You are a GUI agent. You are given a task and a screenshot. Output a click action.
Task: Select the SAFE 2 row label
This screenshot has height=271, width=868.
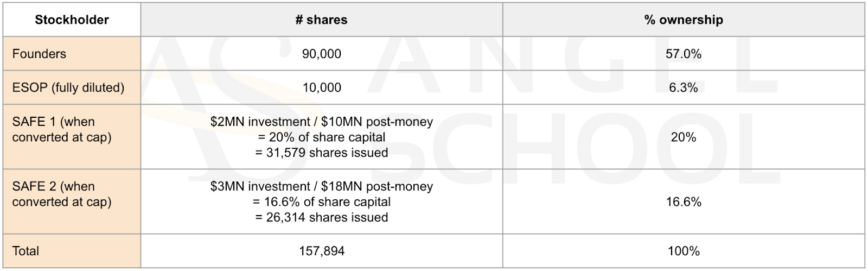coord(72,201)
